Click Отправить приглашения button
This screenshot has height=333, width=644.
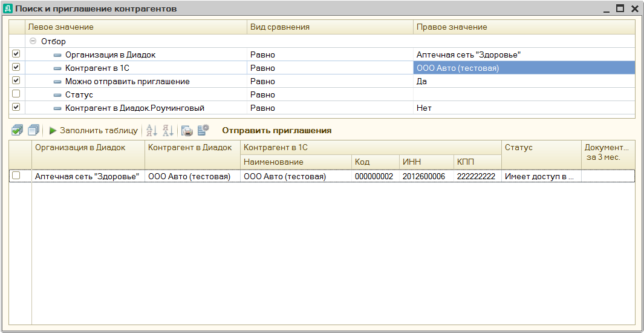[277, 131]
